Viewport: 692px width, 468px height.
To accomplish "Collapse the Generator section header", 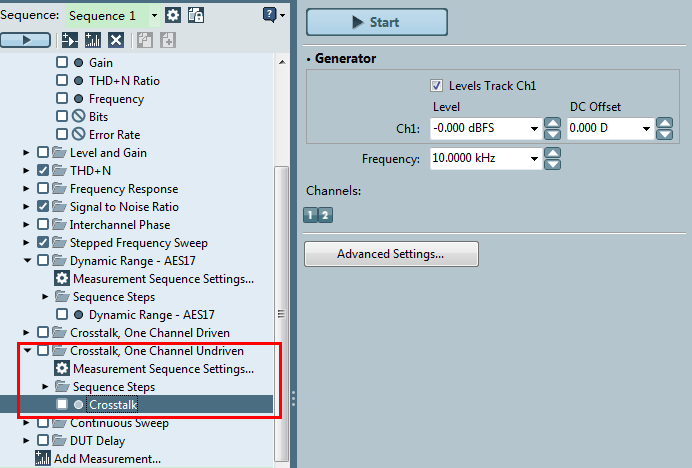I will coord(341,58).
